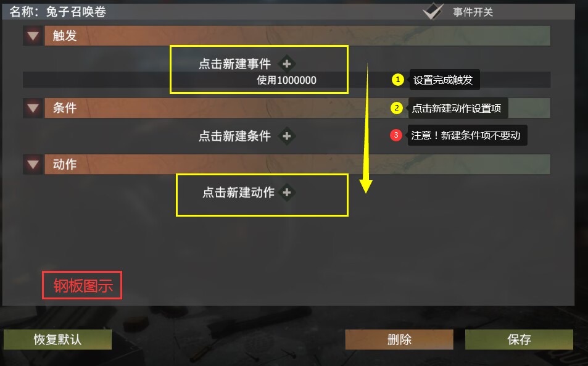This screenshot has height=366, width=588.
Task: Click the 动作 section header bar
Action: click(x=297, y=164)
